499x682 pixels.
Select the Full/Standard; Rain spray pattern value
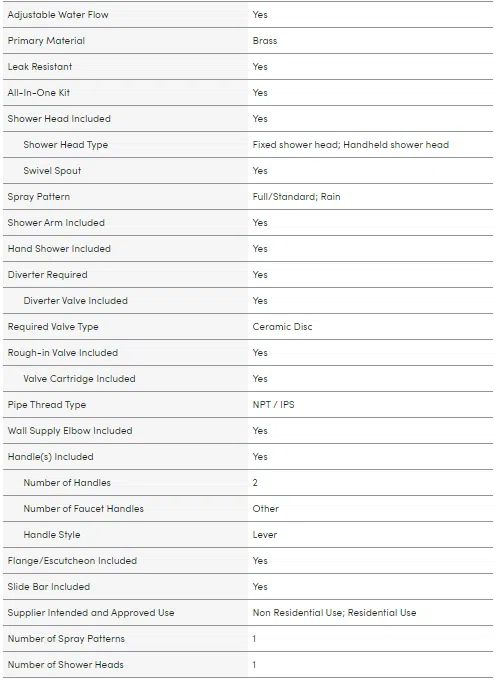coord(296,197)
